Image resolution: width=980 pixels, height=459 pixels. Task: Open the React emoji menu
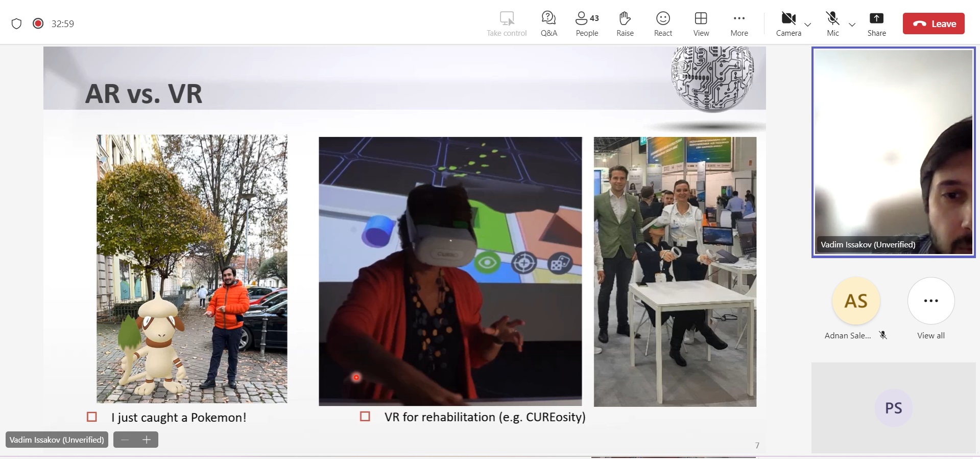663,24
